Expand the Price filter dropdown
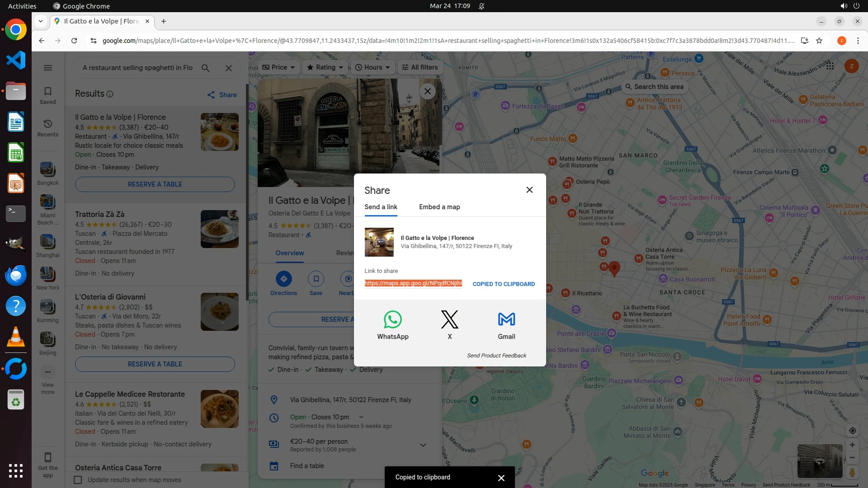 278,67
